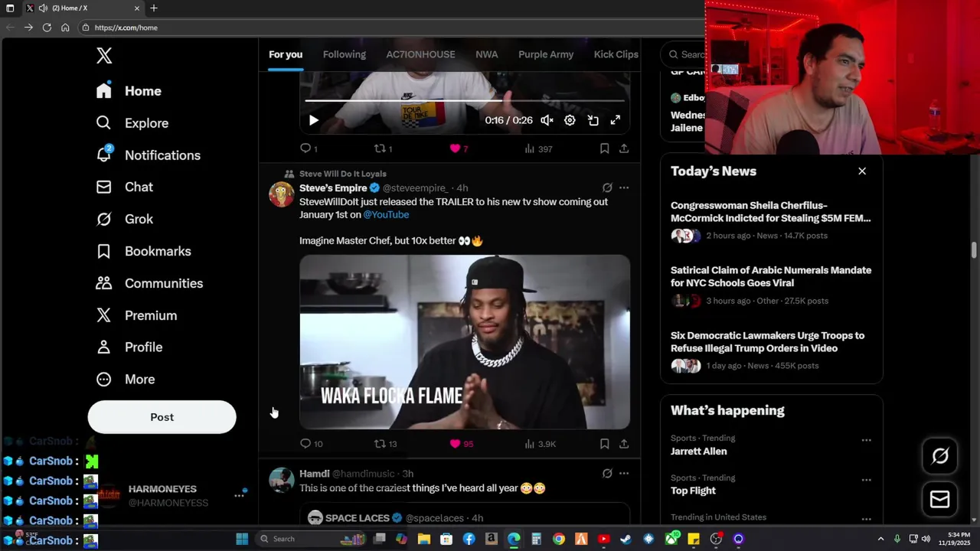The image size is (980, 551).
Task: Toggle picture-in-picture on top video
Action: [x=593, y=120]
